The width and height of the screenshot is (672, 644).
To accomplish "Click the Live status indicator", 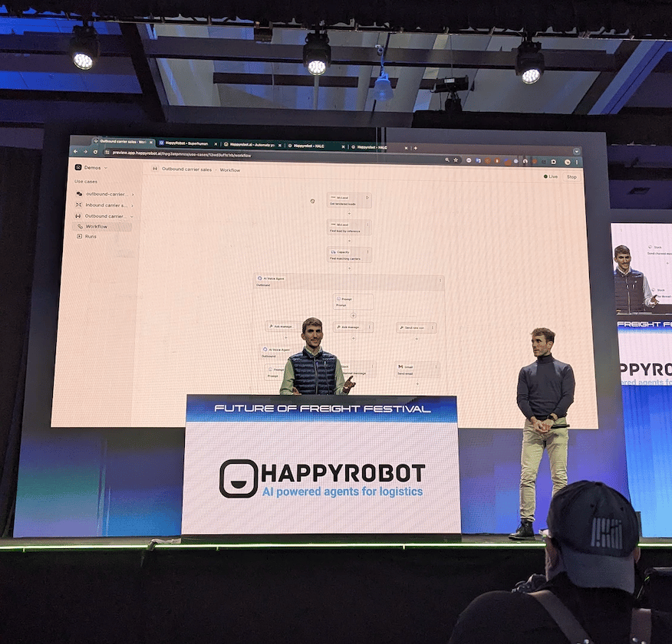I will 551,176.
